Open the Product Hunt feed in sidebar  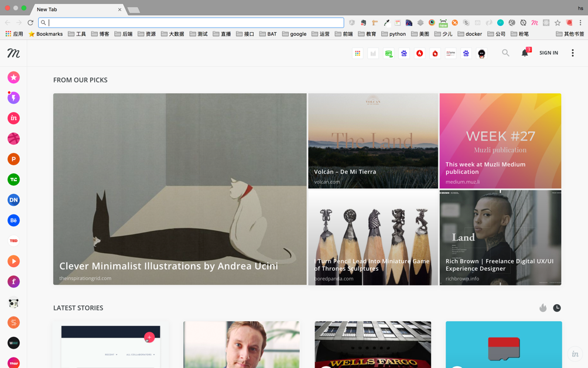click(x=13, y=159)
